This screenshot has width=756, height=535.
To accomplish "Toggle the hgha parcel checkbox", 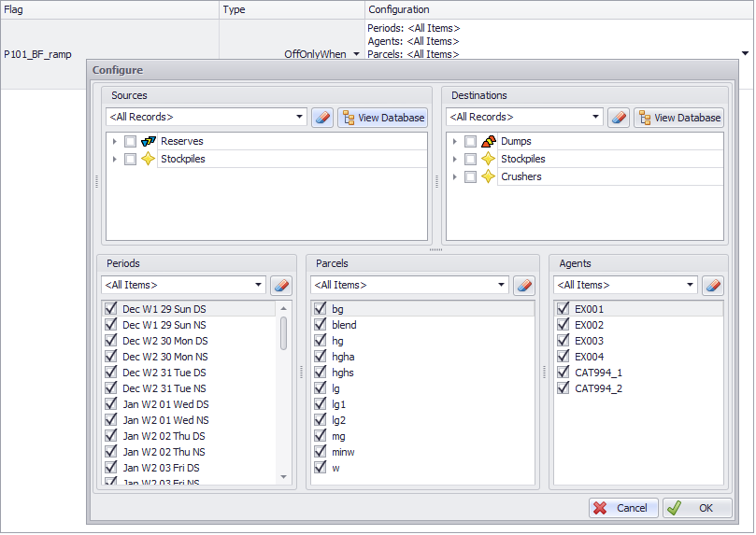I will pos(321,357).
